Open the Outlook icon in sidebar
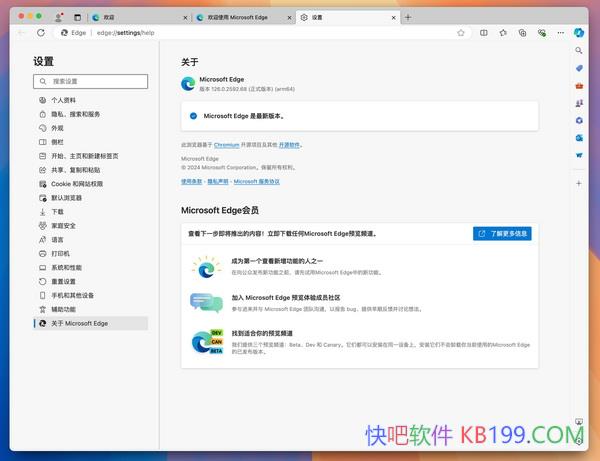The width and height of the screenshot is (600, 461). (x=579, y=137)
